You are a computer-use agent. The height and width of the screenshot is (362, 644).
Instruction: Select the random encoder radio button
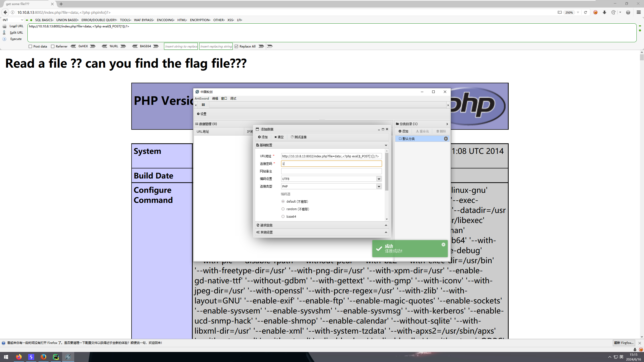point(283,209)
